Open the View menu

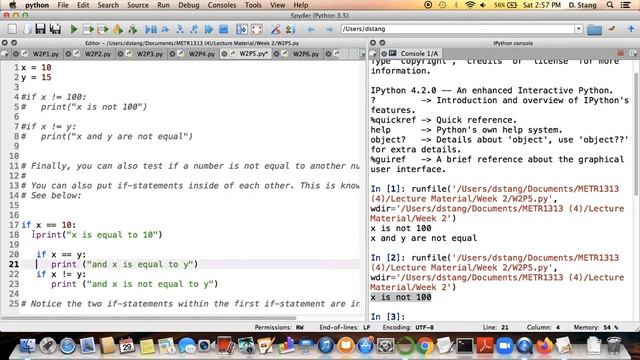pos(278,5)
